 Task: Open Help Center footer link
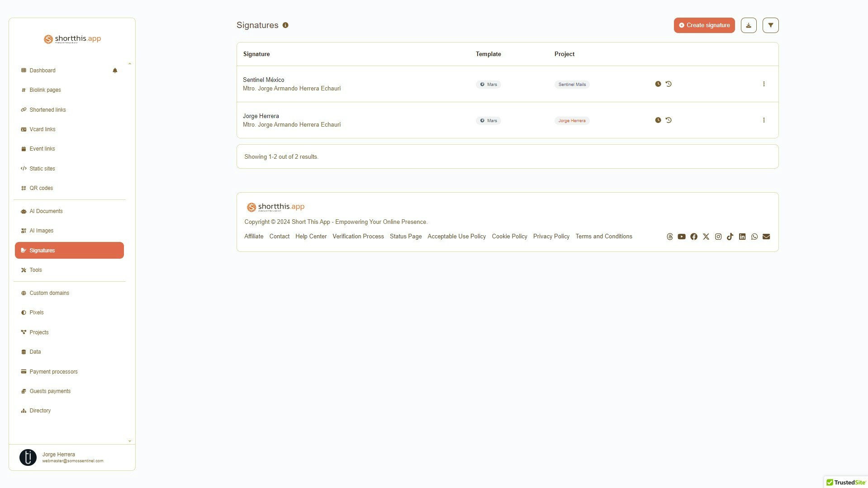coord(311,237)
